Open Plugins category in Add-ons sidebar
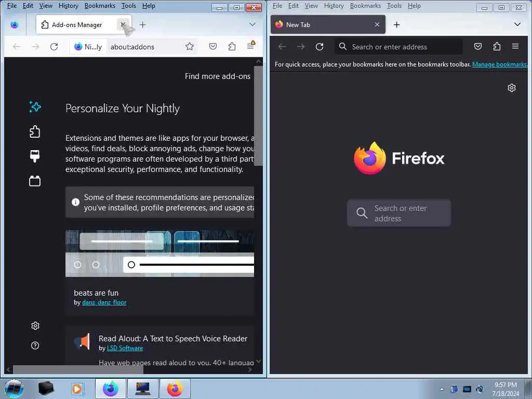 tap(35, 181)
